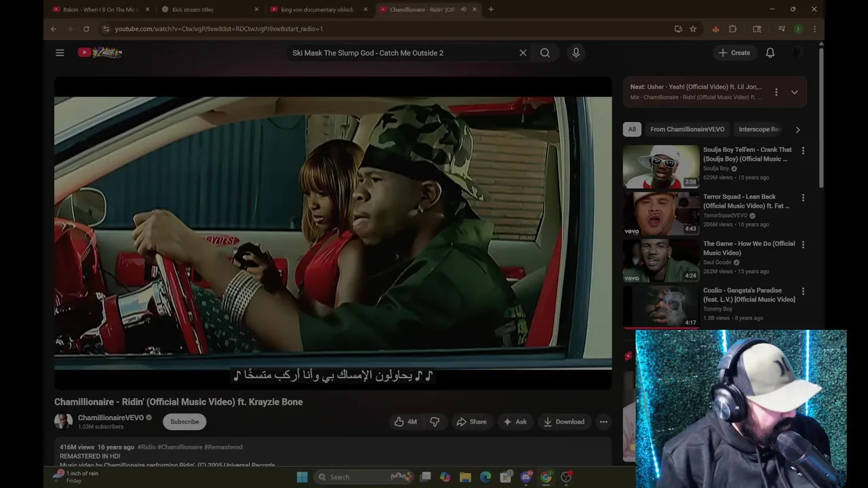This screenshot has height=488, width=868.
Task: Click the main video player
Action: (x=333, y=232)
